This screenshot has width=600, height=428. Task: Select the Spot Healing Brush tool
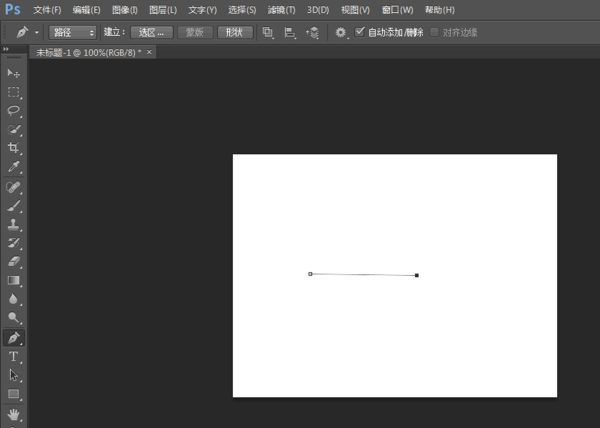click(13, 187)
